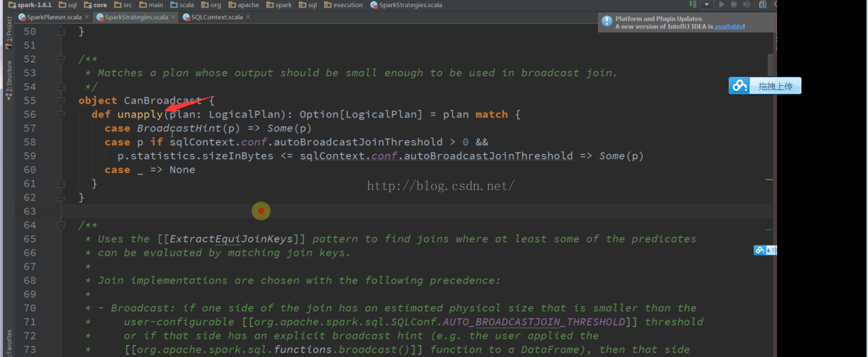Collapse the doc comment at line 52
Screen dimensions: 868x357
tap(61, 59)
